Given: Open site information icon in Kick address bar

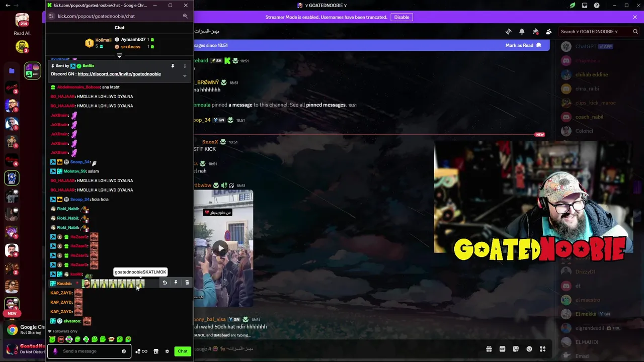Looking at the screenshot, I should [51, 16].
